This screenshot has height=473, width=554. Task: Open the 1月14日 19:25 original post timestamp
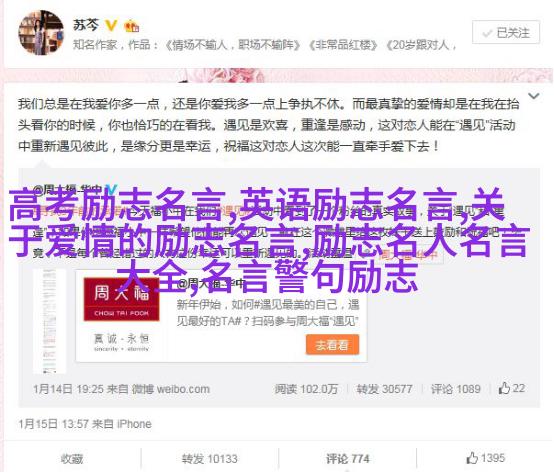[67, 389]
